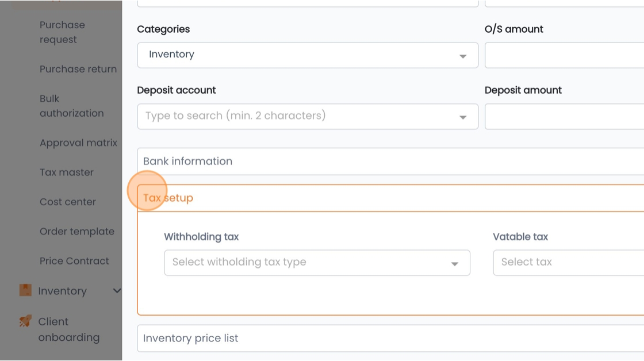Click the O/S amount input field
Viewport: 644px width, 361px height.
[564, 55]
